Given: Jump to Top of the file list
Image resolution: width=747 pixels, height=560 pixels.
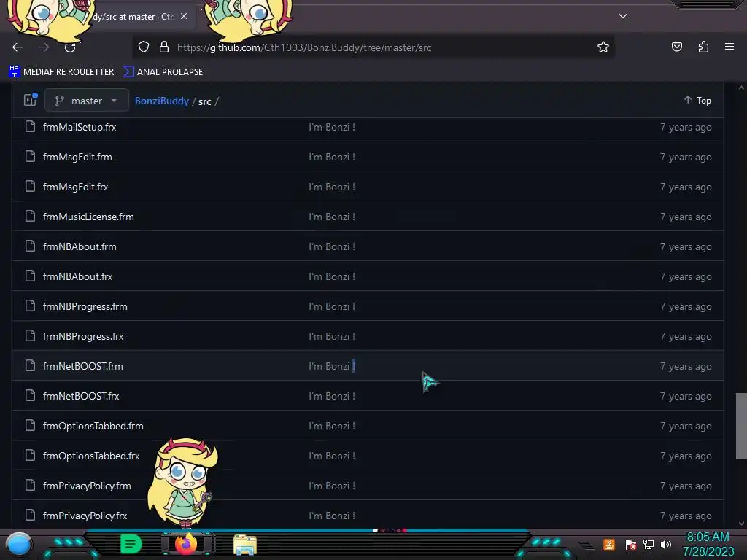Looking at the screenshot, I should (698, 100).
